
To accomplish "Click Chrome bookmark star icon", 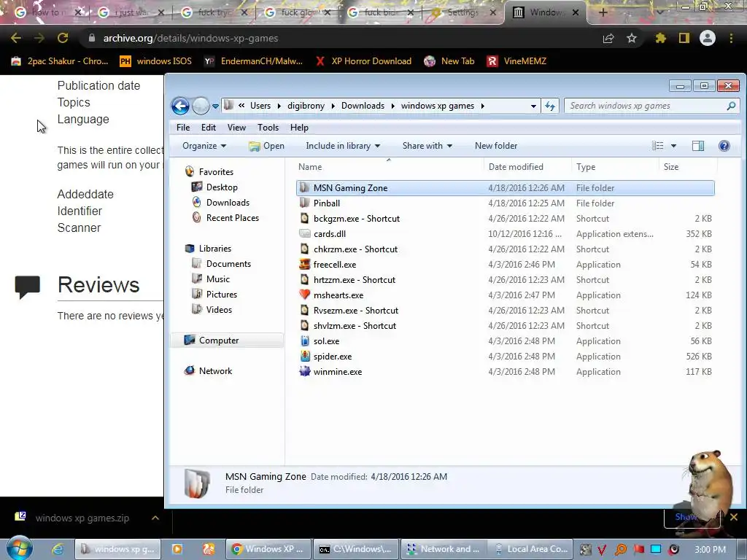I will [x=632, y=38].
